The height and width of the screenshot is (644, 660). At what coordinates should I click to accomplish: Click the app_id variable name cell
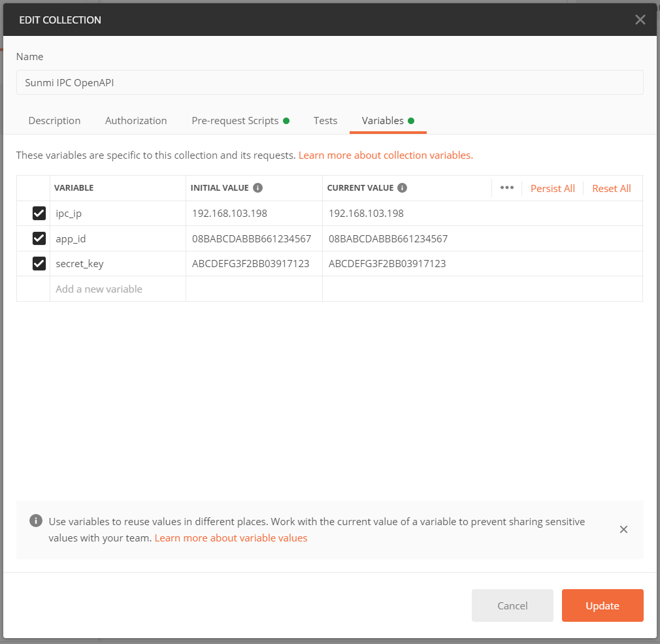[x=118, y=238]
